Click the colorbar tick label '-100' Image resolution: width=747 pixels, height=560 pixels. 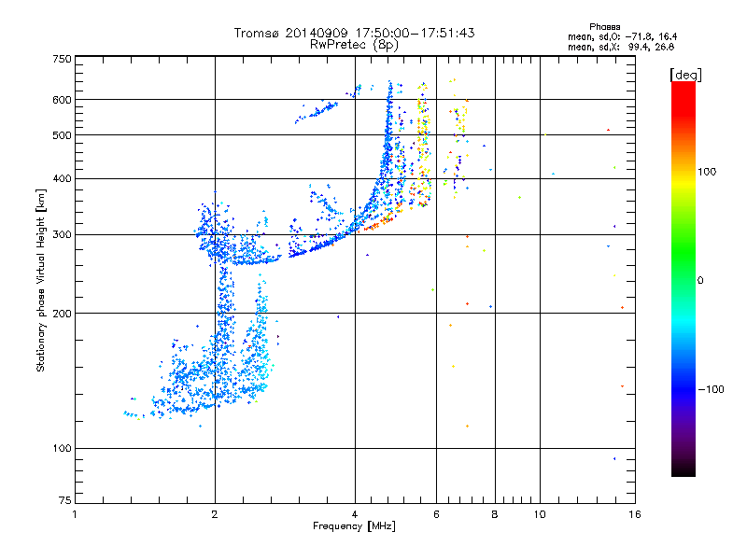(x=712, y=389)
